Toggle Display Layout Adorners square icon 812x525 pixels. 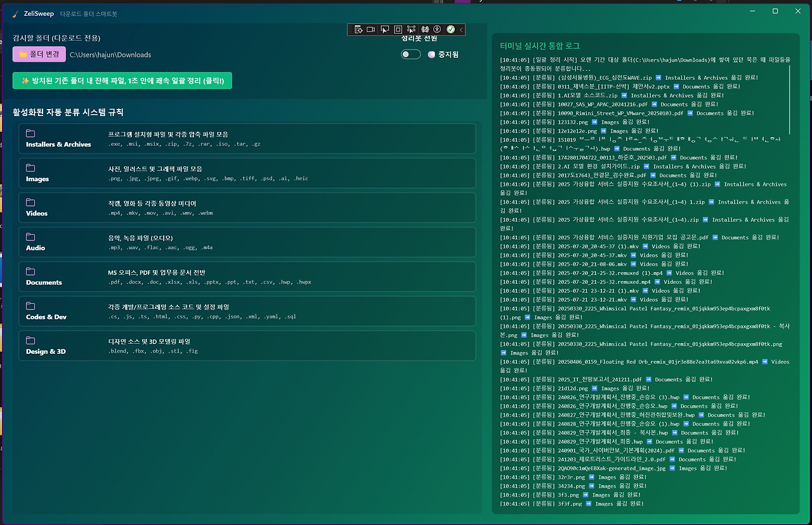pyautogui.click(x=398, y=29)
